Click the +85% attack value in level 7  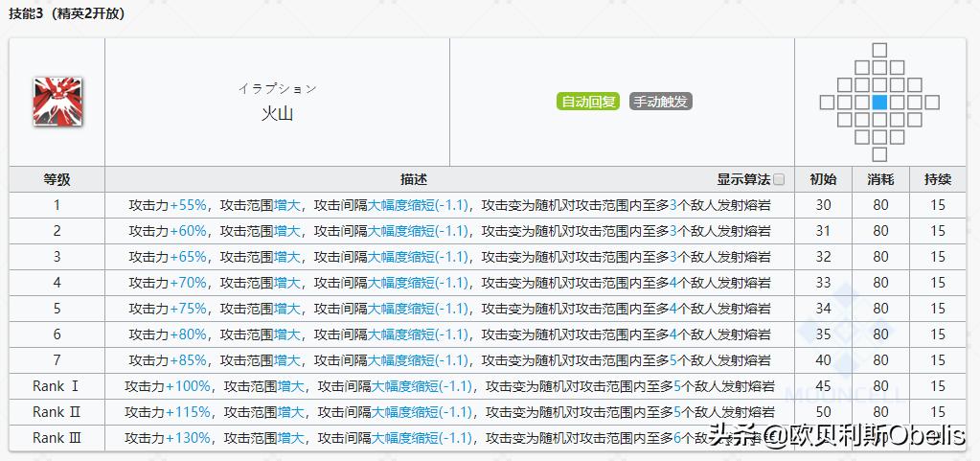(x=188, y=360)
